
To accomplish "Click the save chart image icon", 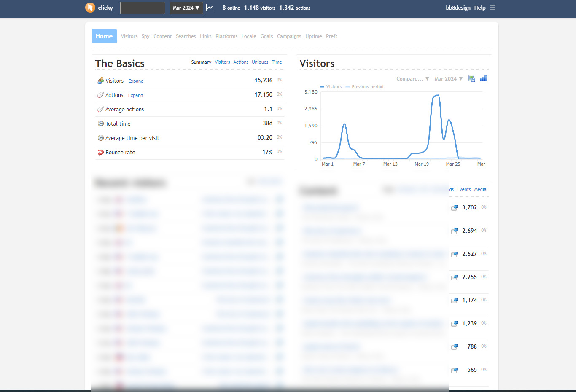I will click(x=472, y=79).
